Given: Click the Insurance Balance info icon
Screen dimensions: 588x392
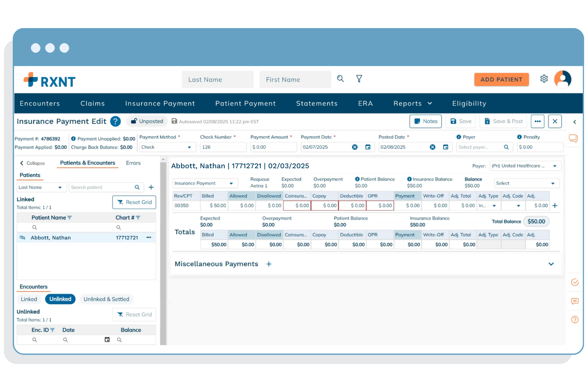Looking at the screenshot, I should tap(409, 179).
